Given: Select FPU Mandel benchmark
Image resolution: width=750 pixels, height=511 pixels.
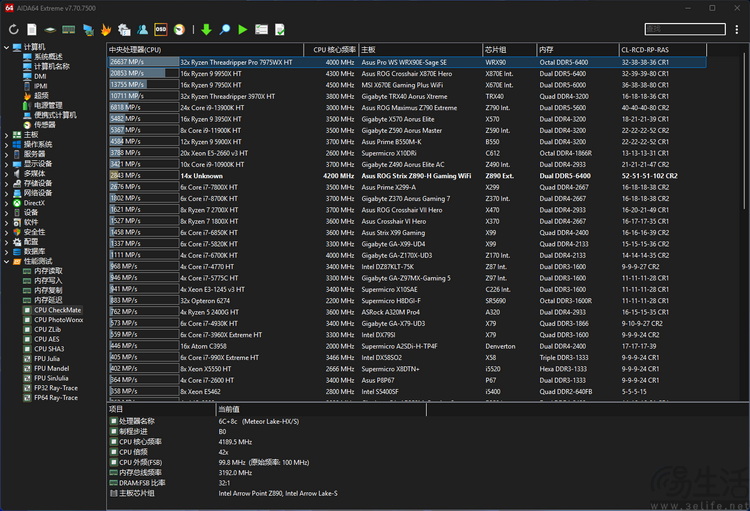Looking at the screenshot, I should pos(52,368).
